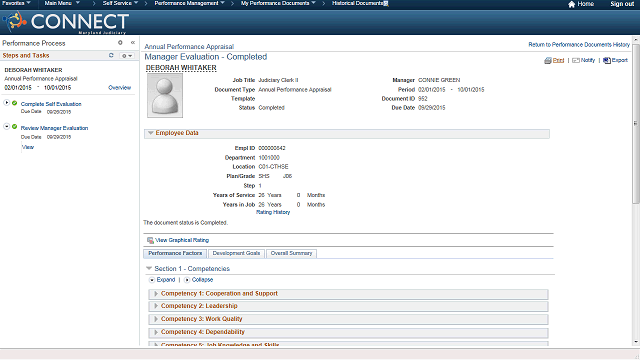640x360 pixels.
Task: Expand Competency 3: Work Quality
Action: click(x=156, y=319)
